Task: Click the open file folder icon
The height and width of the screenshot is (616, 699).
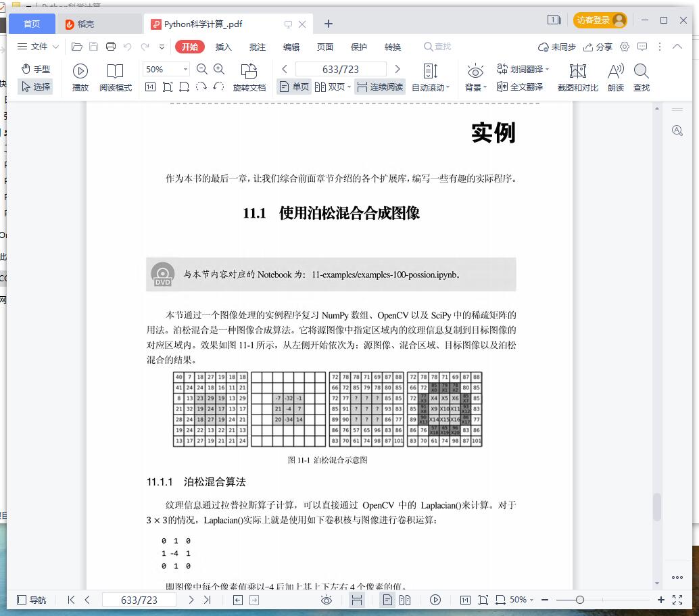Action: (77, 47)
